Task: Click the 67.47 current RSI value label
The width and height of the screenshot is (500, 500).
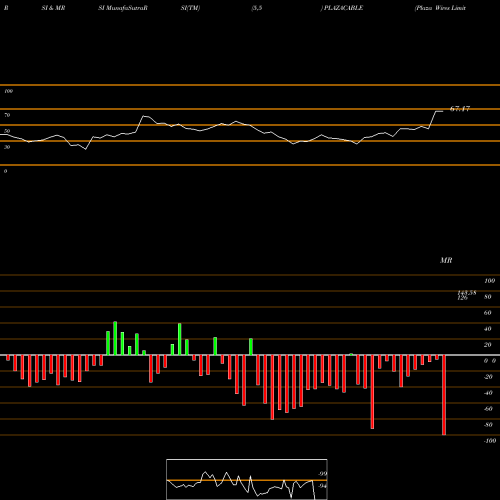Action: pyautogui.click(x=460, y=109)
